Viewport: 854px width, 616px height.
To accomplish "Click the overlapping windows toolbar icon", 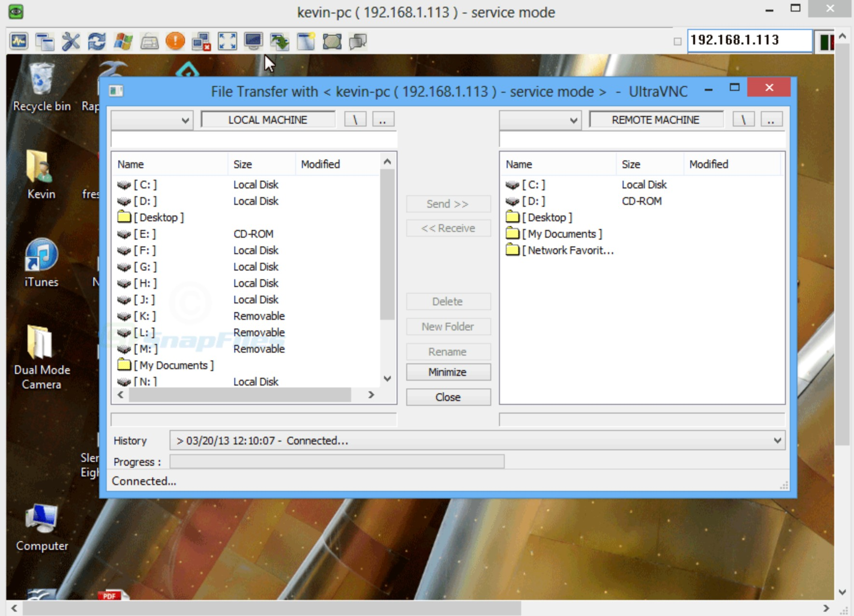I will coord(45,41).
